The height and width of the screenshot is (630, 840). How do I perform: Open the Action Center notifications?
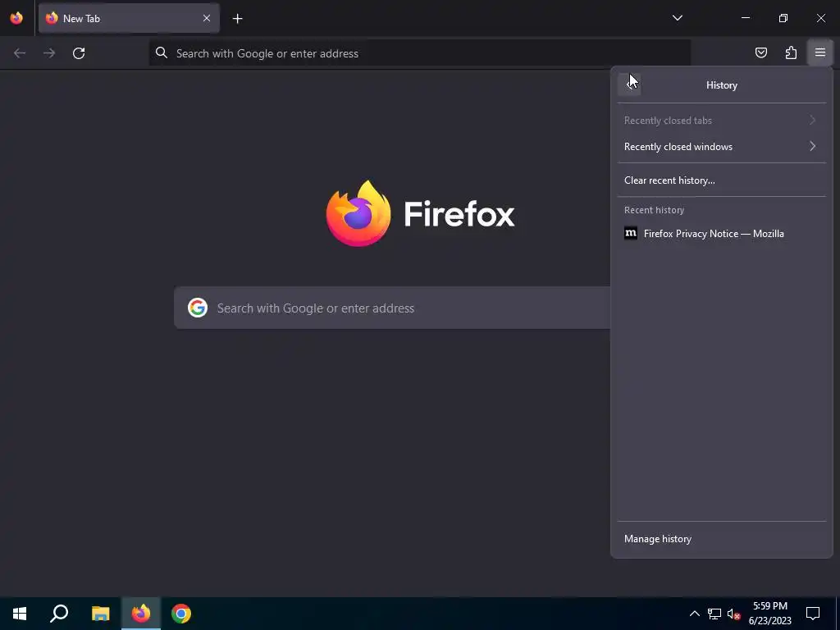(813, 614)
